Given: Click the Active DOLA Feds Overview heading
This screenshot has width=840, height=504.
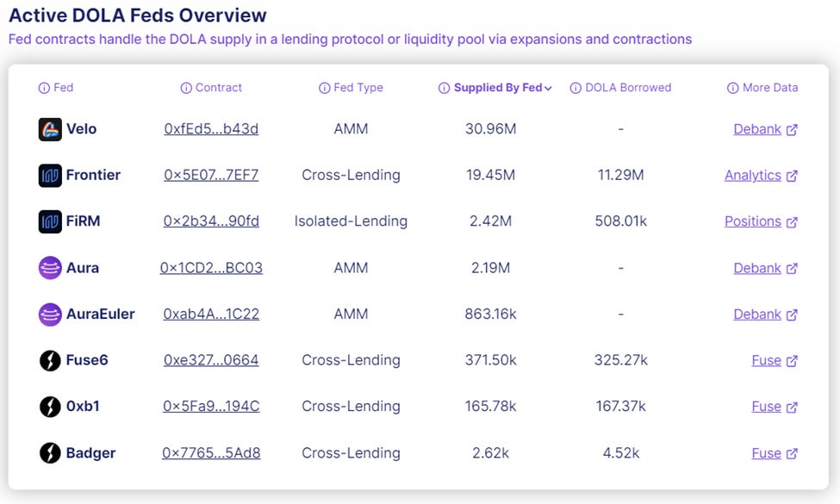Looking at the screenshot, I should (138, 16).
